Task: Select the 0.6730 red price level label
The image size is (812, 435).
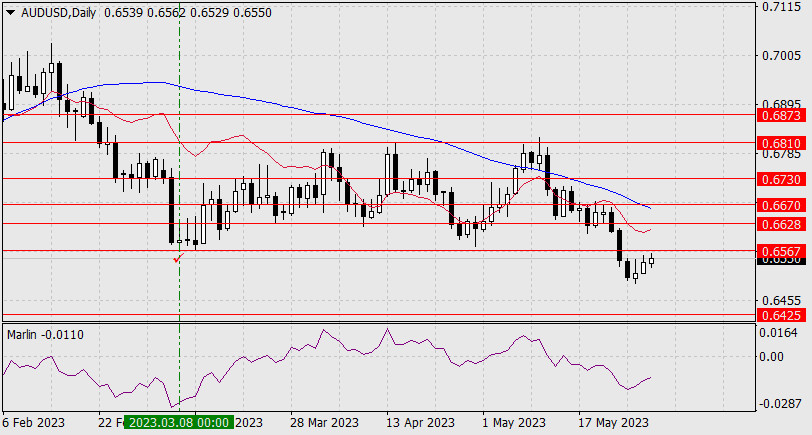Action: pyautogui.click(x=781, y=180)
